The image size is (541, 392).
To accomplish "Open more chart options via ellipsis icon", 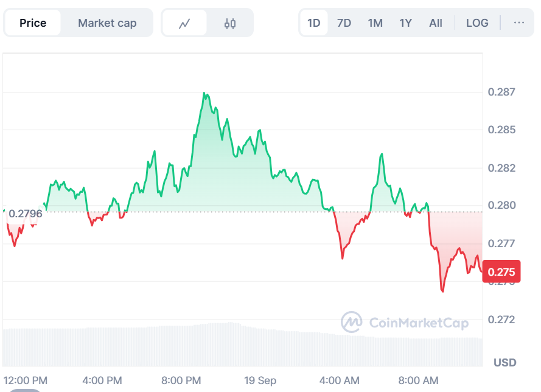I will point(518,23).
